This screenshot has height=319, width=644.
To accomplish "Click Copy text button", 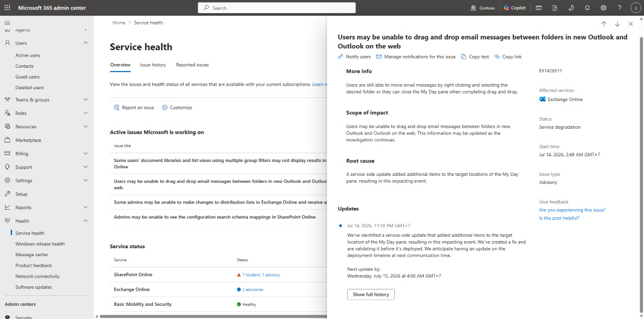I will (x=475, y=57).
